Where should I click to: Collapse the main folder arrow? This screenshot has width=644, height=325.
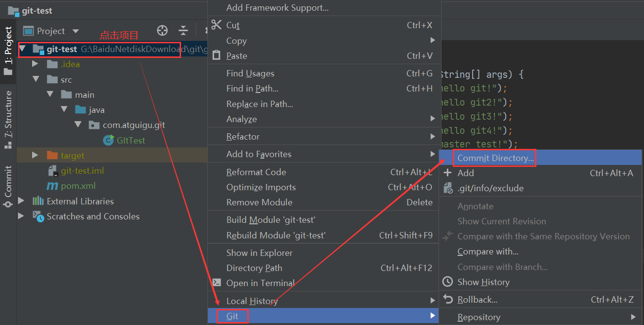[x=50, y=94]
